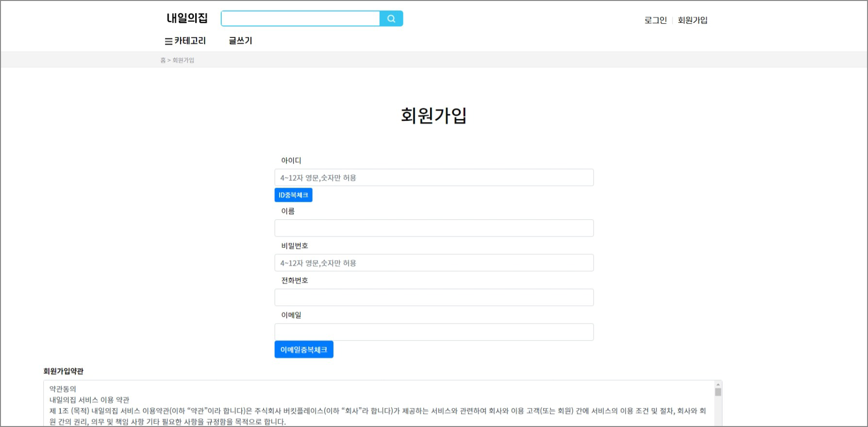The image size is (868, 427).
Task: Click the search magnifier button
Action: point(391,19)
